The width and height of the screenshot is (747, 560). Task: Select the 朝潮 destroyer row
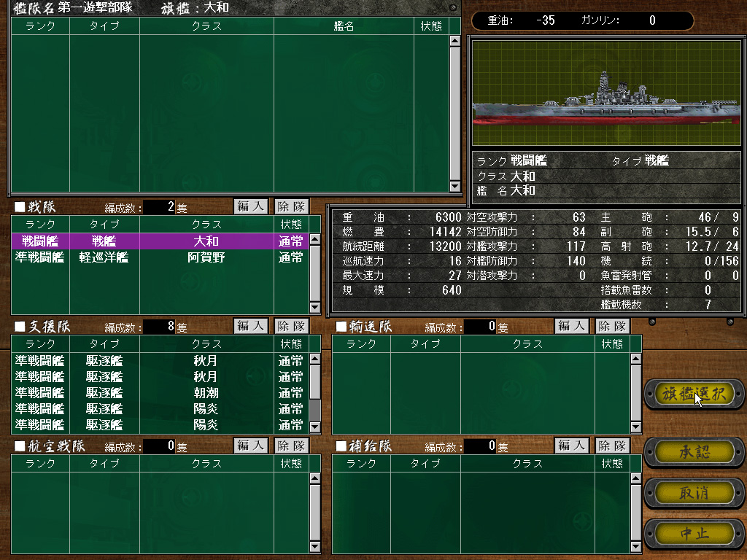(x=160, y=393)
